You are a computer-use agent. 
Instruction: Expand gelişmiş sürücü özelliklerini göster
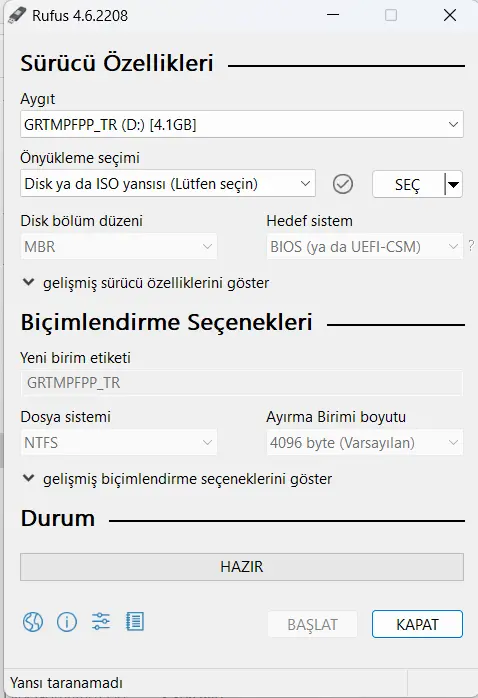coord(146,283)
